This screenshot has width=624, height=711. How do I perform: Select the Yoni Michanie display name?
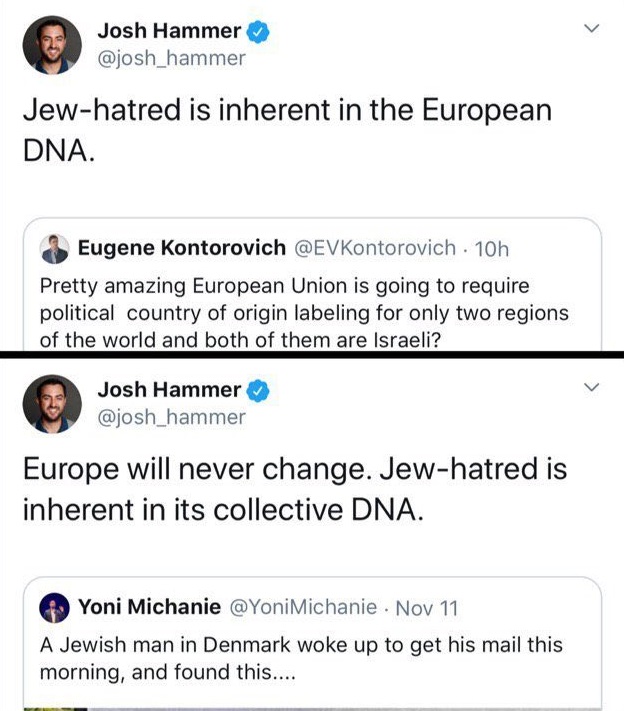[x=150, y=607]
